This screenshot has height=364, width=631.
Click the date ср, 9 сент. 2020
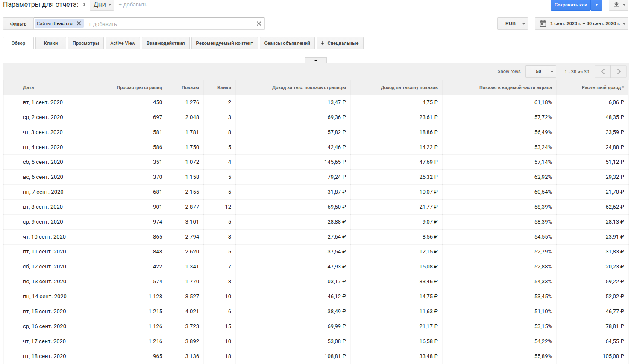[x=43, y=222]
